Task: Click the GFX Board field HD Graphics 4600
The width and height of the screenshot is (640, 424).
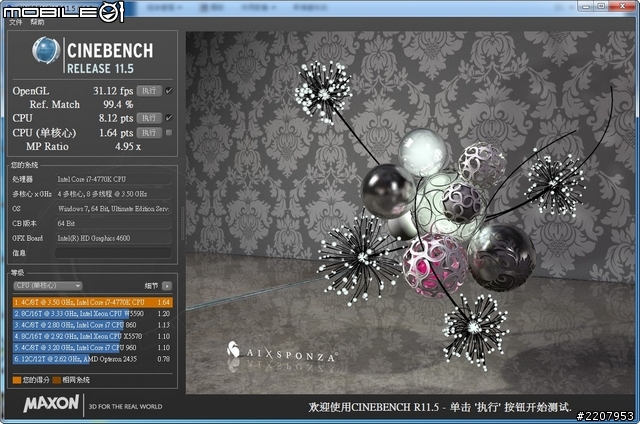Action: (x=113, y=238)
